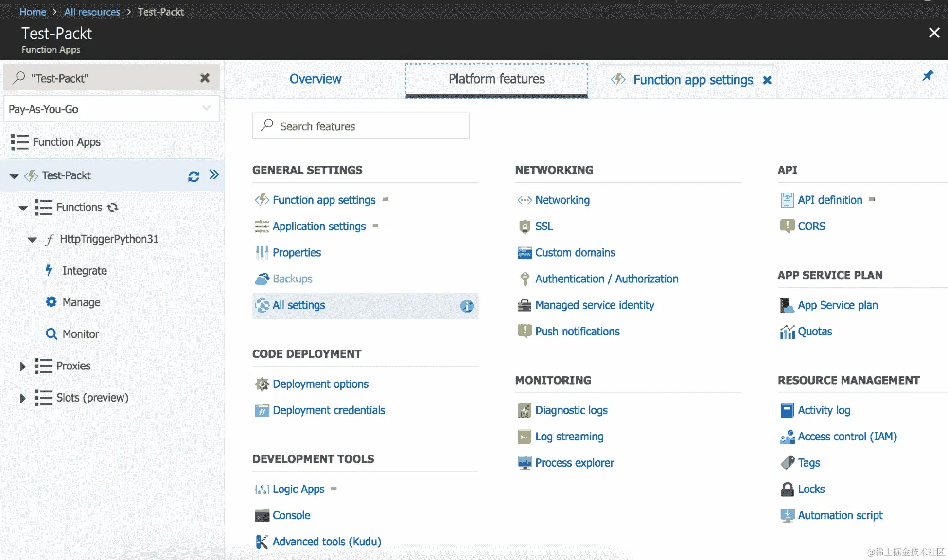
Task: Go to All resources in breadcrumb
Action: click(x=92, y=12)
